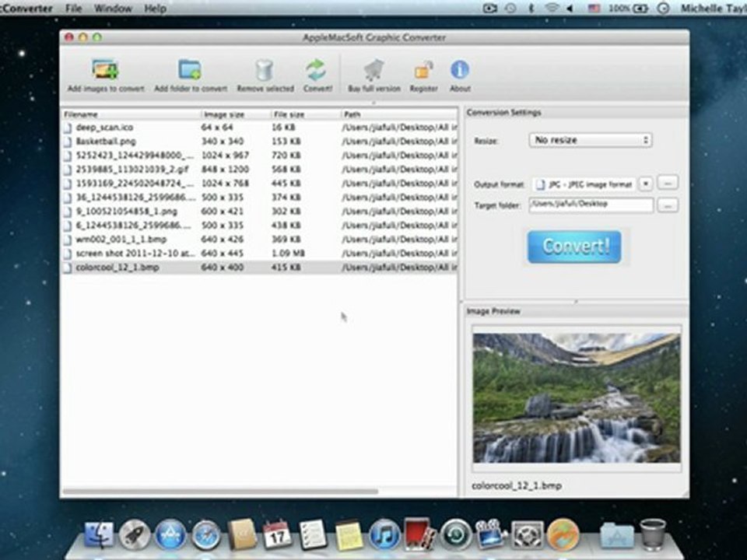Open iPhoto icon in dock
The width and height of the screenshot is (747, 560).
tap(491, 534)
